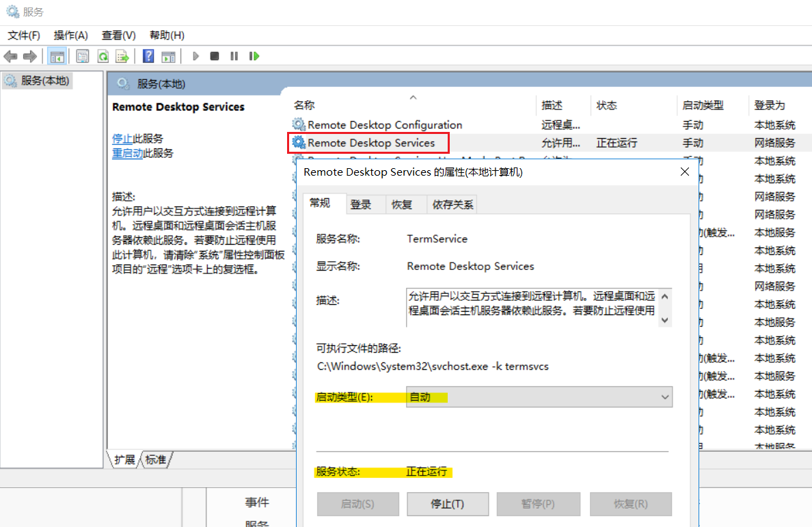Switch to the 扩展 view tab
This screenshot has width=812, height=527.
pos(124,460)
